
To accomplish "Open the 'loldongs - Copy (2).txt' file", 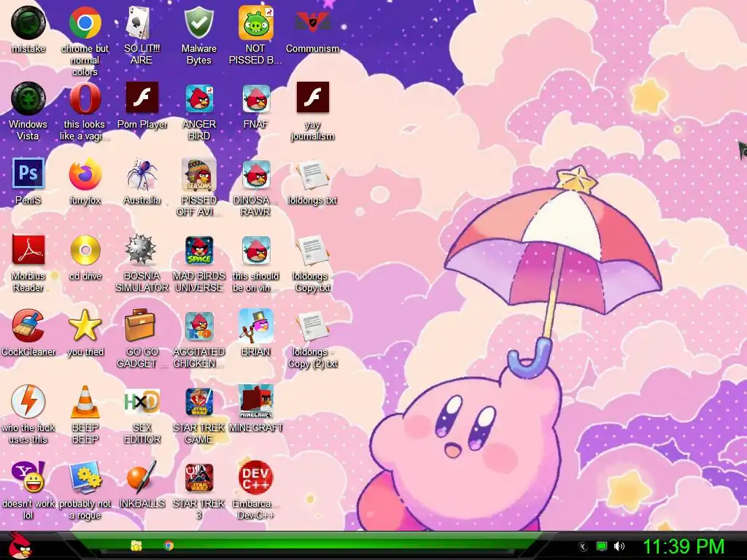I will (x=312, y=327).
